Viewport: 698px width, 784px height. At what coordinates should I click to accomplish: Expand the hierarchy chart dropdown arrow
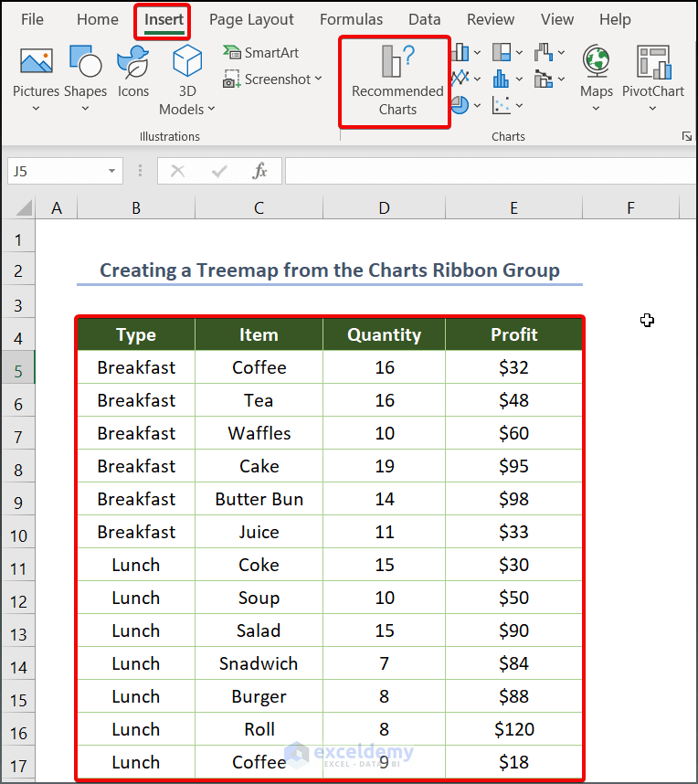coord(520,52)
